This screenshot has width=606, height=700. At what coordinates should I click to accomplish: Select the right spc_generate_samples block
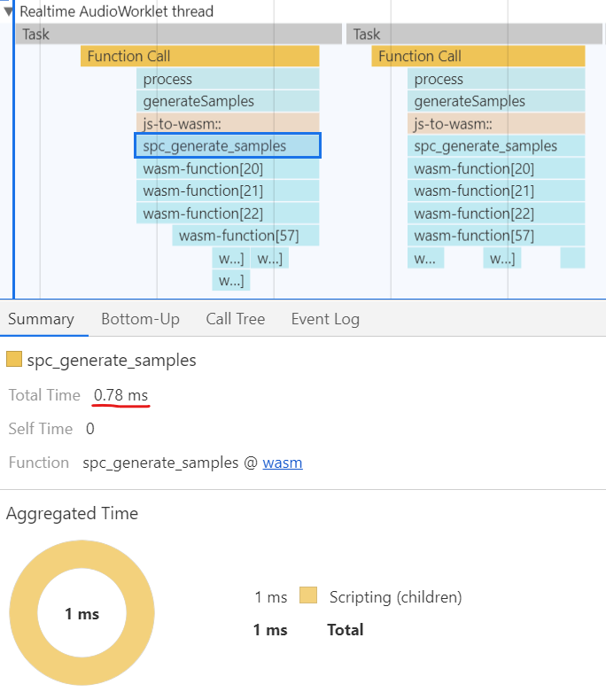(496, 146)
